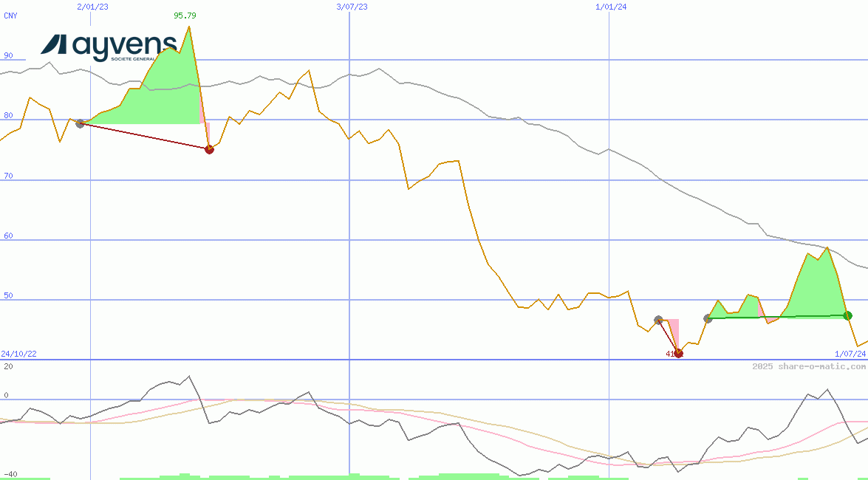Select the 1/01/24 date label

[611, 7]
